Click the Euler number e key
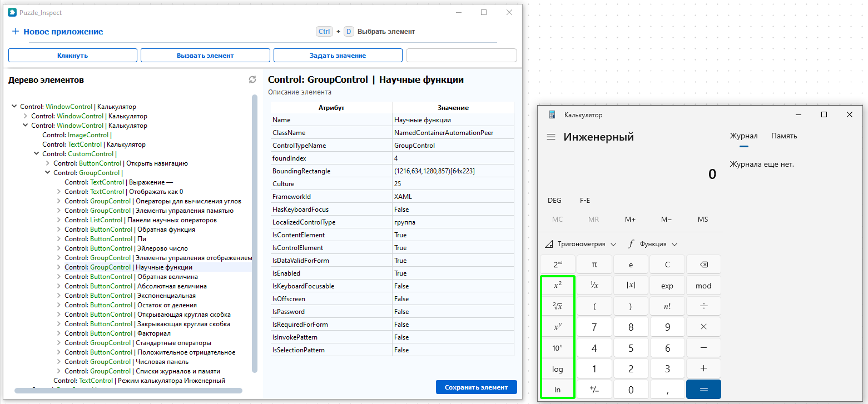 tap(631, 265)
